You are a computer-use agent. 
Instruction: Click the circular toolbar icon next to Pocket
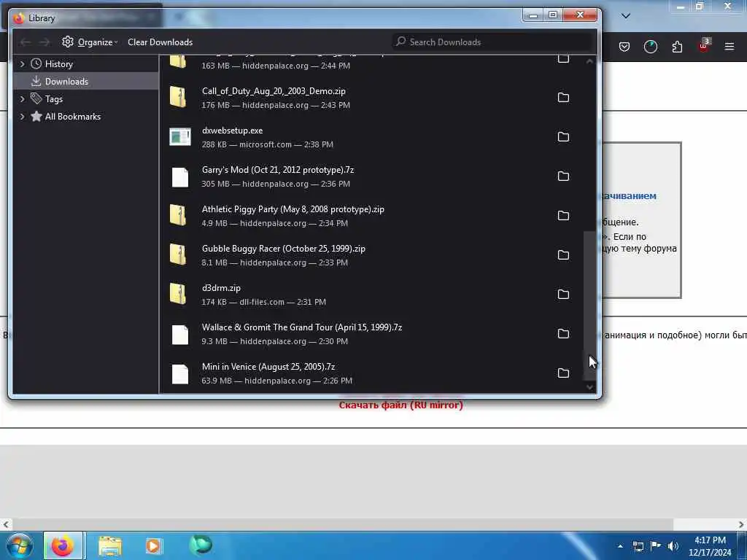coord(650,47)
